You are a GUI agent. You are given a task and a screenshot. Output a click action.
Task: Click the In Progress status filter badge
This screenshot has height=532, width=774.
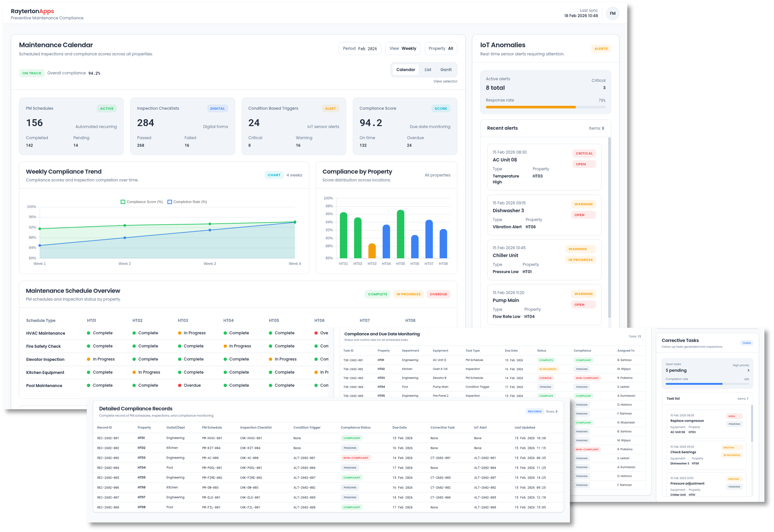coord(408,294)
